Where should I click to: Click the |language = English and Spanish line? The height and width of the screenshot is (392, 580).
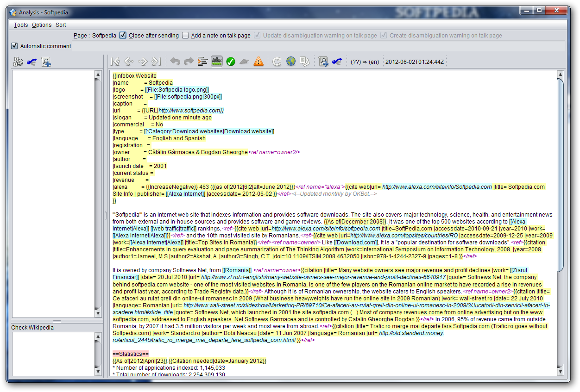(159, 138)
